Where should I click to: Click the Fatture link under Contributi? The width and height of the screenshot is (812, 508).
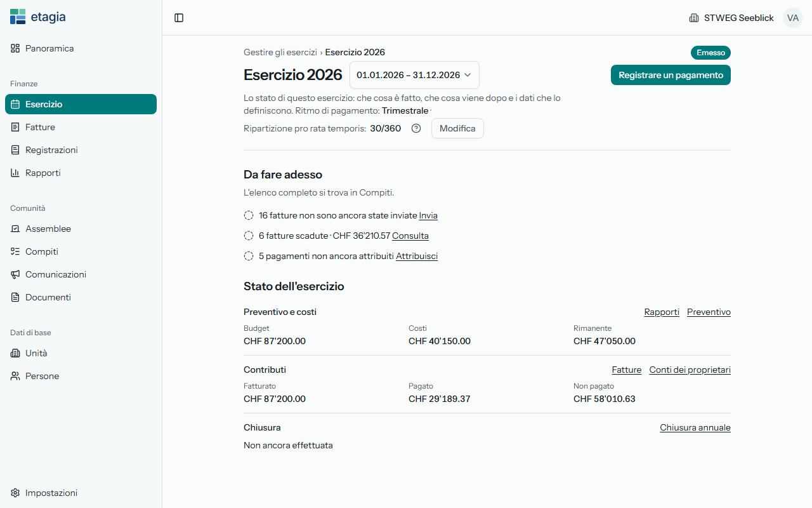[x=627, y=370]
